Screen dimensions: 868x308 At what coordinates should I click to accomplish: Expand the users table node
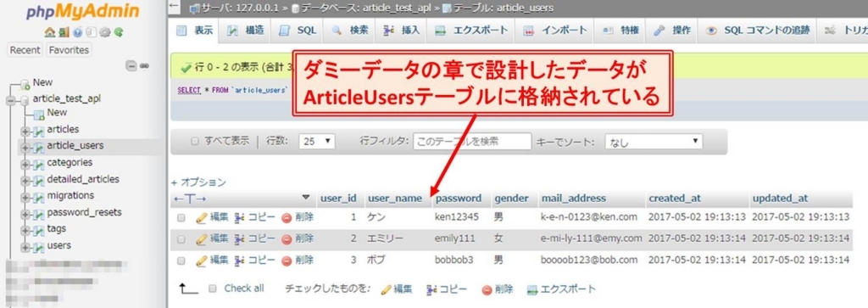(x=25, y=248)
